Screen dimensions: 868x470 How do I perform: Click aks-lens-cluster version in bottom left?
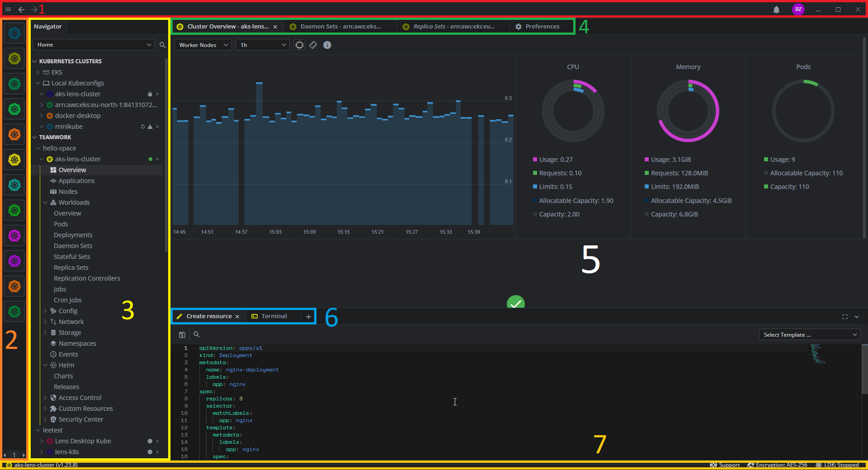click(44, 465)
